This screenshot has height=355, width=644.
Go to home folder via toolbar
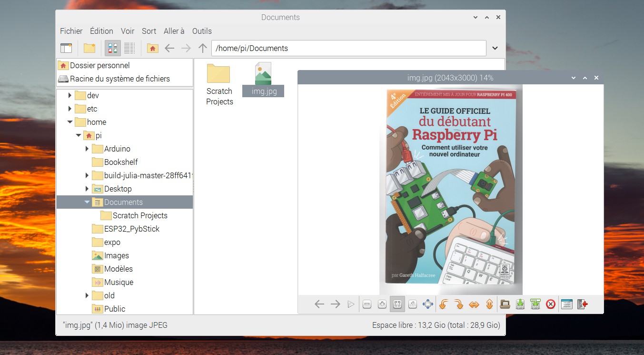[x=152, y=48]
